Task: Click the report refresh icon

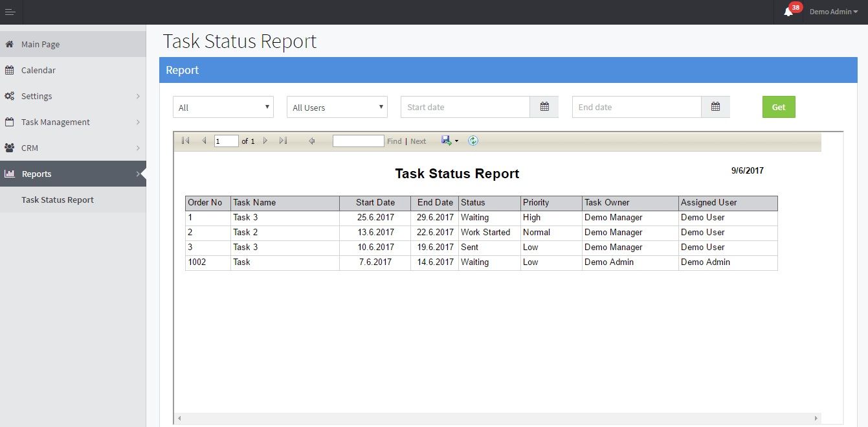Action: coord(473,141)
